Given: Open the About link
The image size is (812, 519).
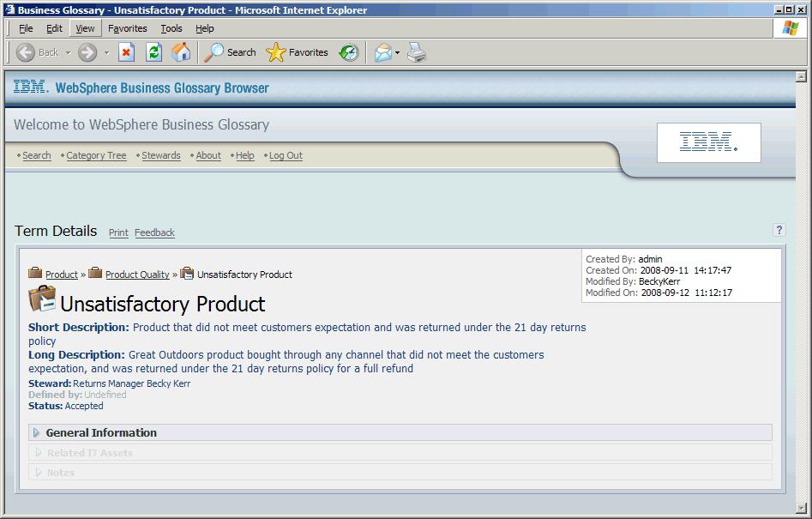Looking at the screenshot, I should 208,155.
